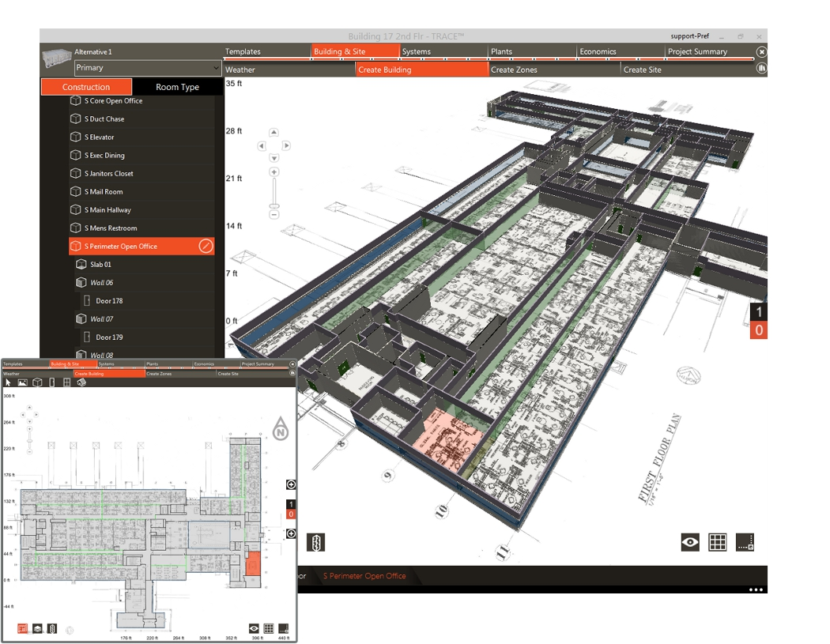Click the paperclip attachment icon in the 3D view

[x=315, y=543]
